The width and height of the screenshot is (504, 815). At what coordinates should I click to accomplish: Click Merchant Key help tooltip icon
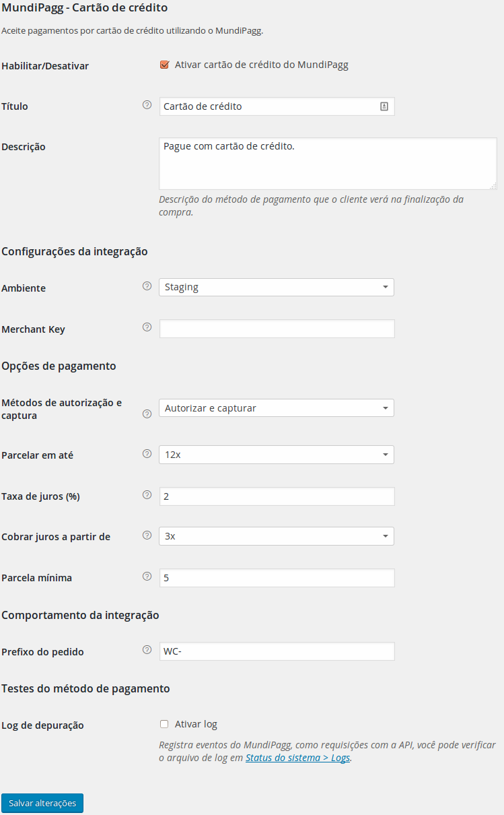pos(147,327)
